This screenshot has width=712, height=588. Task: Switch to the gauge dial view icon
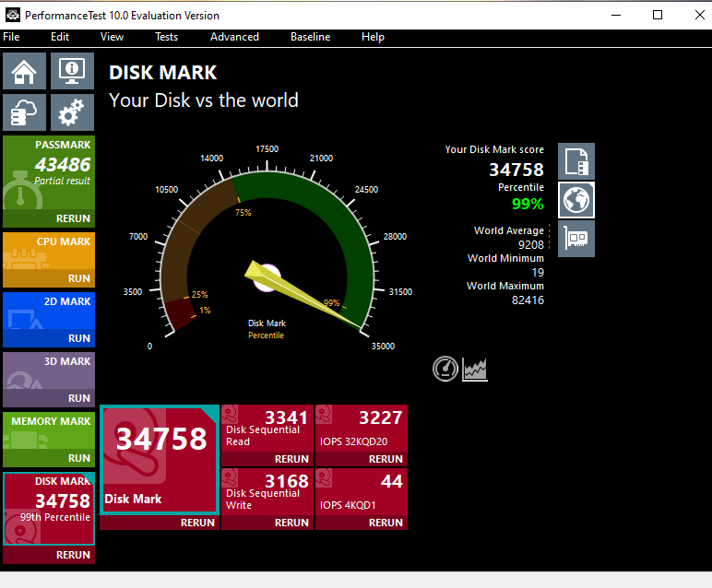pos(445,369)
